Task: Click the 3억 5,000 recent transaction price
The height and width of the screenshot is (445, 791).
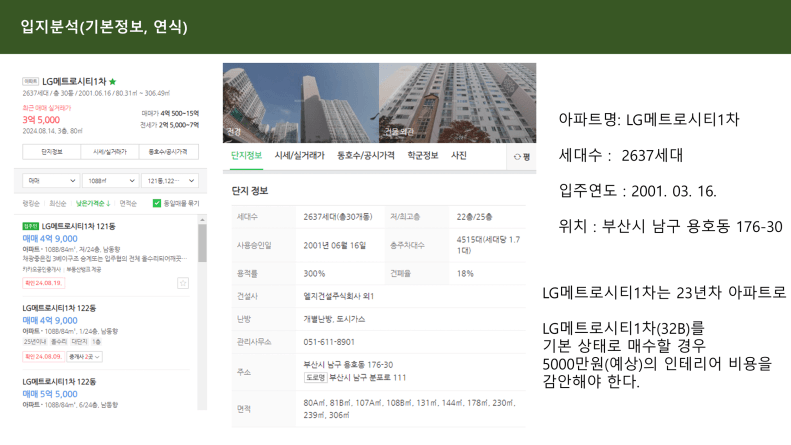Action: [41, 120]
